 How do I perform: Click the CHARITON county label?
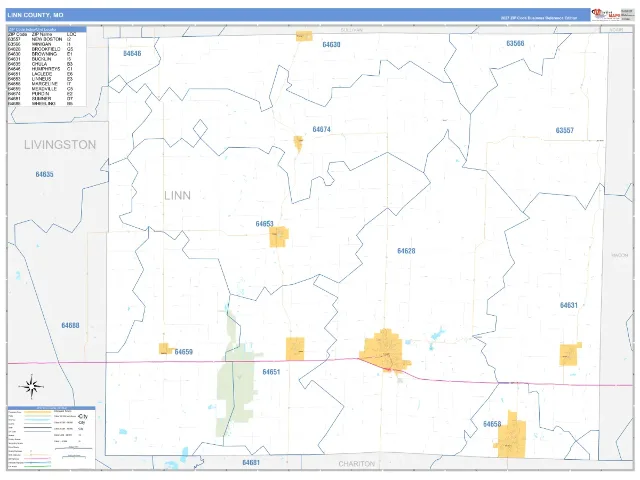click(356, 464)
